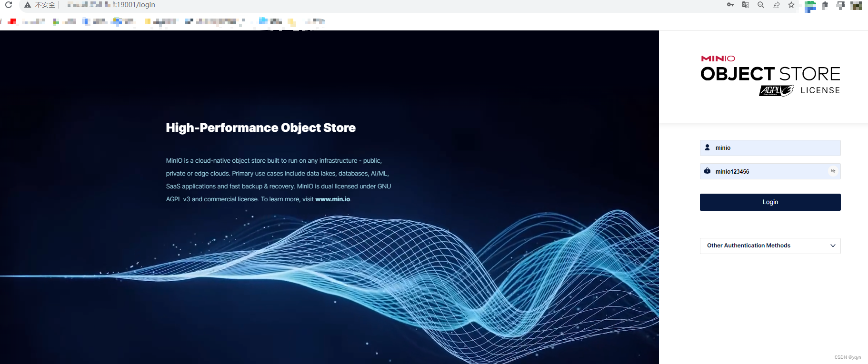Bookmark this page with the star icon

click(x=791, y=5)
